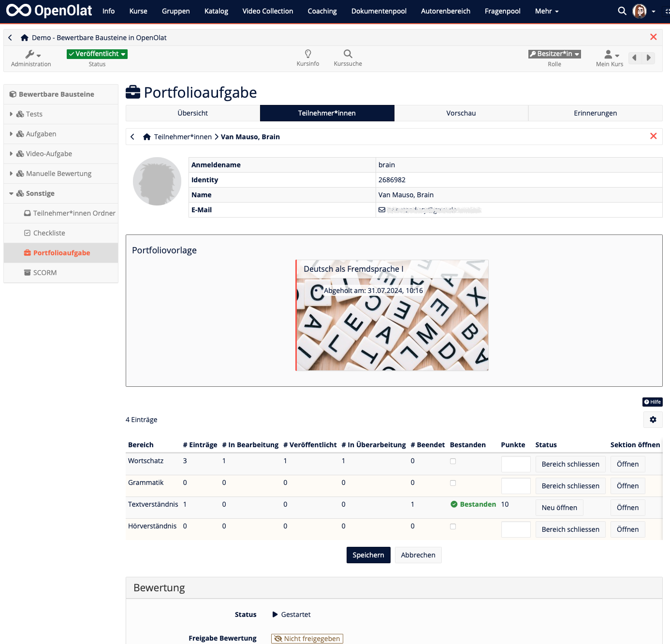
Task: Switch to the Vorschau tab
Action: [x=461, y=113]
